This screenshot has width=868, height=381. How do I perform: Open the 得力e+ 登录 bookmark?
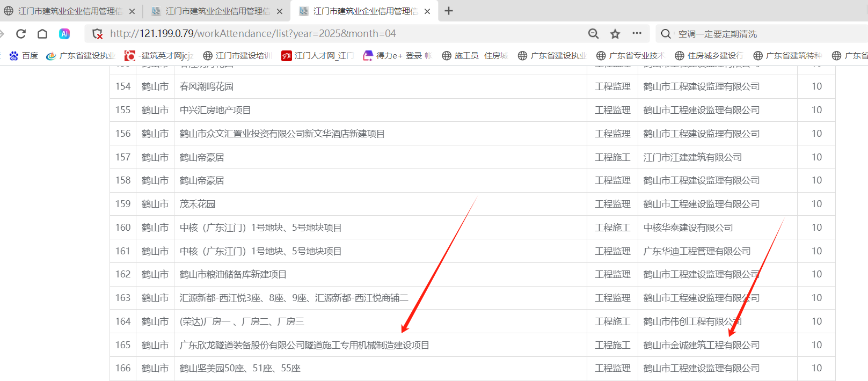point(398,55)
